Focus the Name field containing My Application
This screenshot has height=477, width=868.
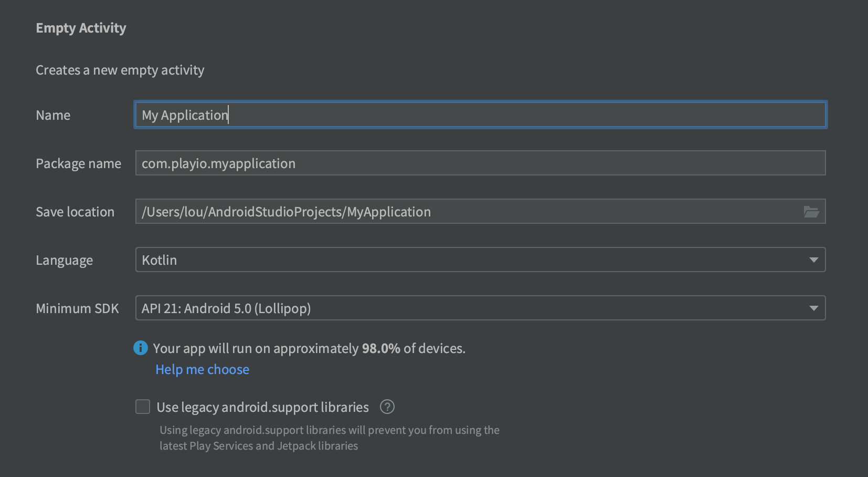pyautogui.click(x=480, y=115)
